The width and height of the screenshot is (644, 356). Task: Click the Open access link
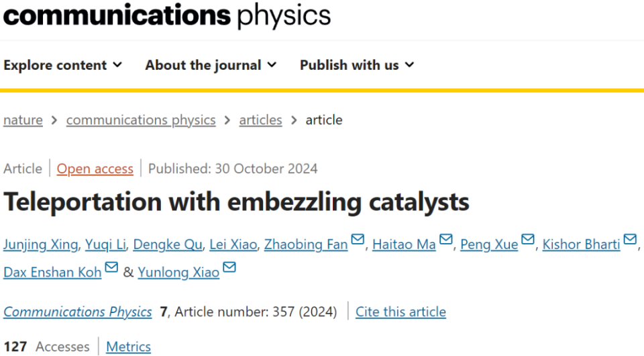click(95, 169)
